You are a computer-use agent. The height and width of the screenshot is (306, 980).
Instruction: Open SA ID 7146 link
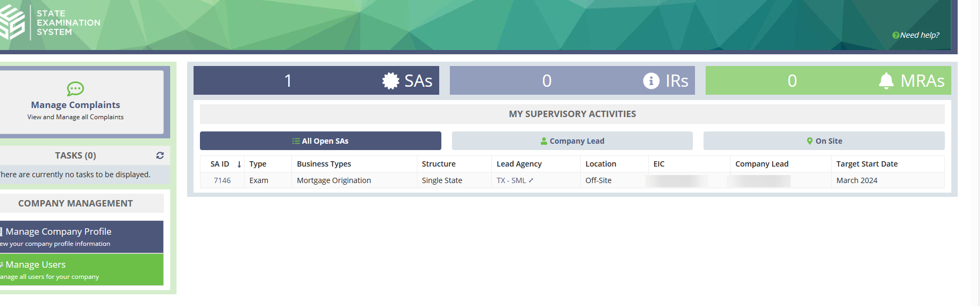[x=222, y=180]
